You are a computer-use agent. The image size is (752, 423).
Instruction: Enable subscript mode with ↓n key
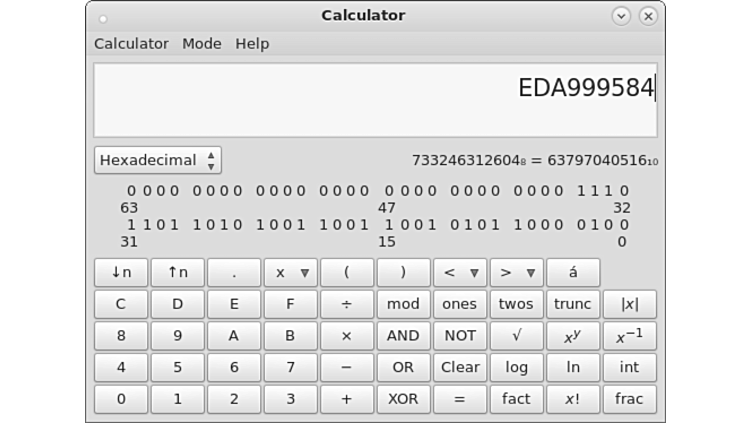point(121,272)
